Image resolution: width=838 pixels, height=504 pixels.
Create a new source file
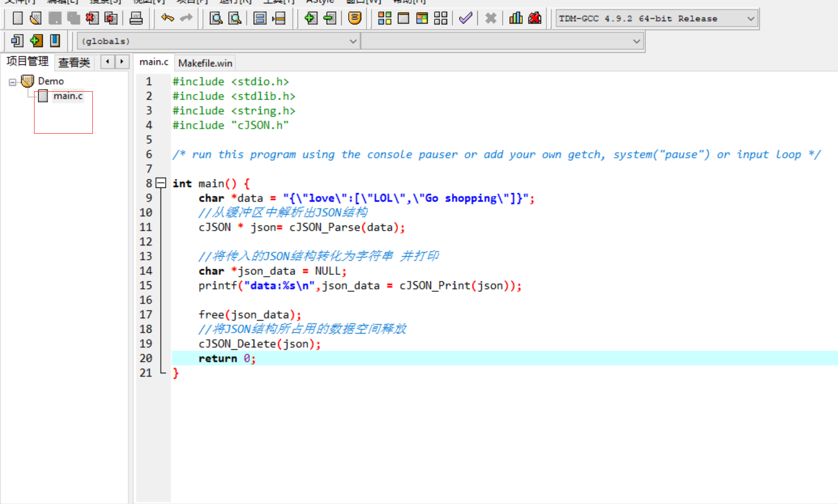(17, 18)
